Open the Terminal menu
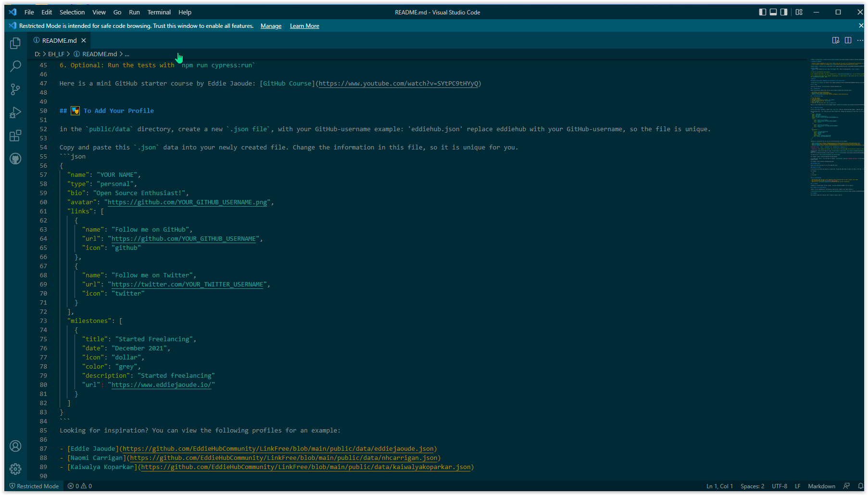Image resolution: width=868 pixels, height=495 pixels. pos(159,12)
